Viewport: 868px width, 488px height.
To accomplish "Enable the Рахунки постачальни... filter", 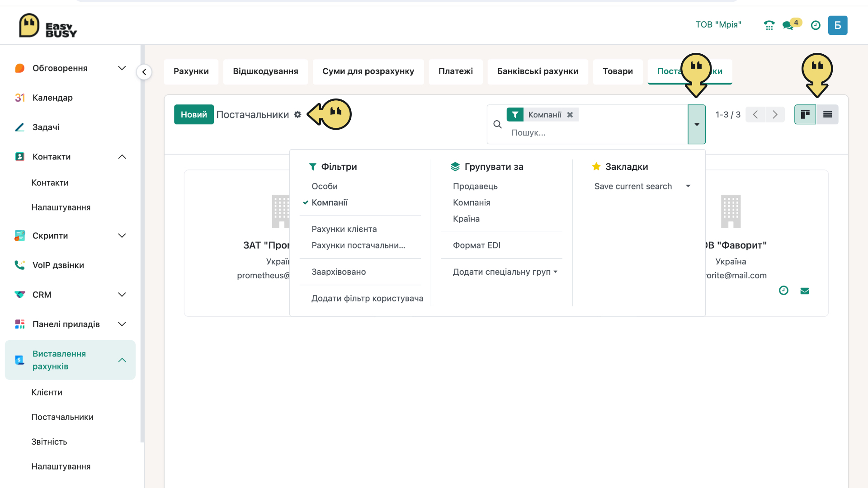I will pos(358,245).
